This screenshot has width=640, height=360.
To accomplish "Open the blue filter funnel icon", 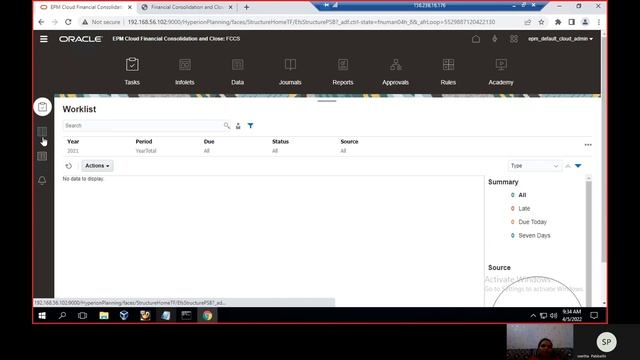I will click(250, 126).
